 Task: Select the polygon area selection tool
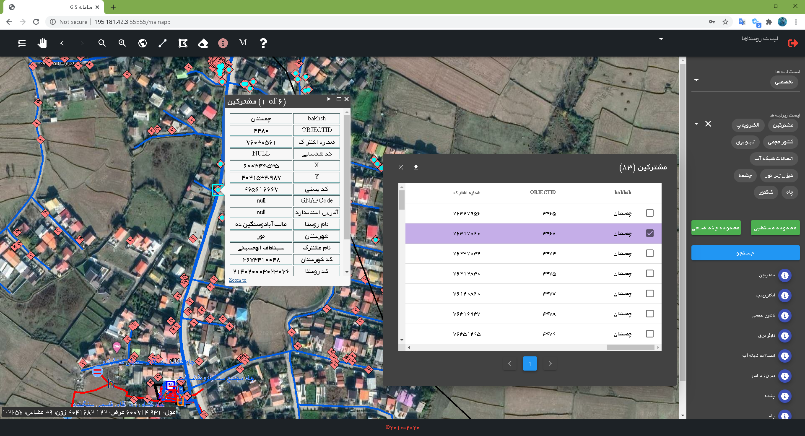[x=183, y=43]
